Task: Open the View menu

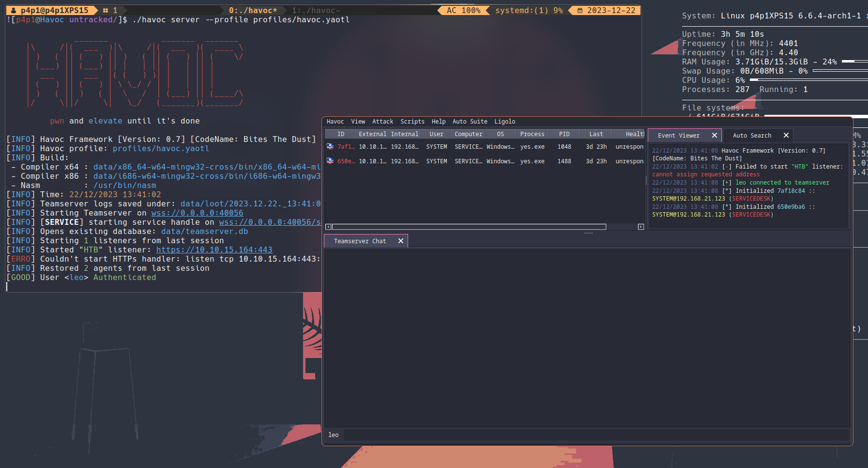Action: [358, 122]
